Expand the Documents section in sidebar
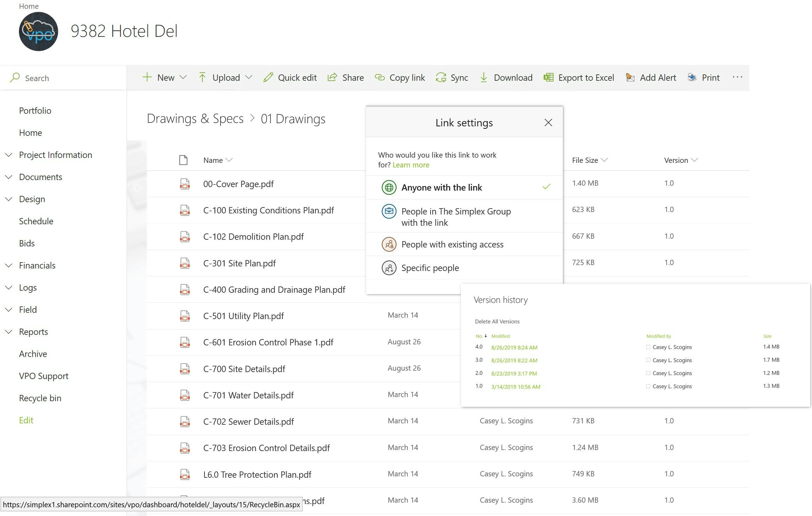Screen dimensions: 812x516 coord(8,176)
